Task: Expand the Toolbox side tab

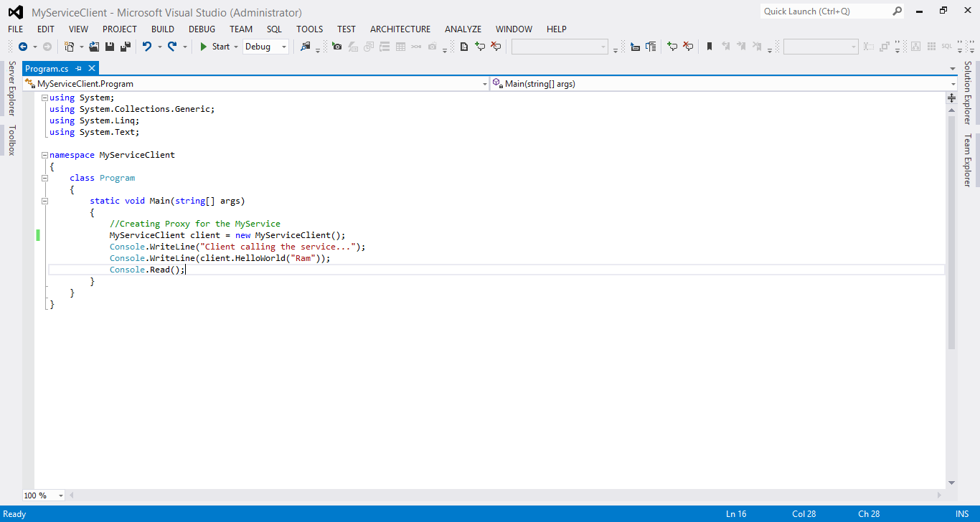Action: pyautogui.click(x=11, y=140)
